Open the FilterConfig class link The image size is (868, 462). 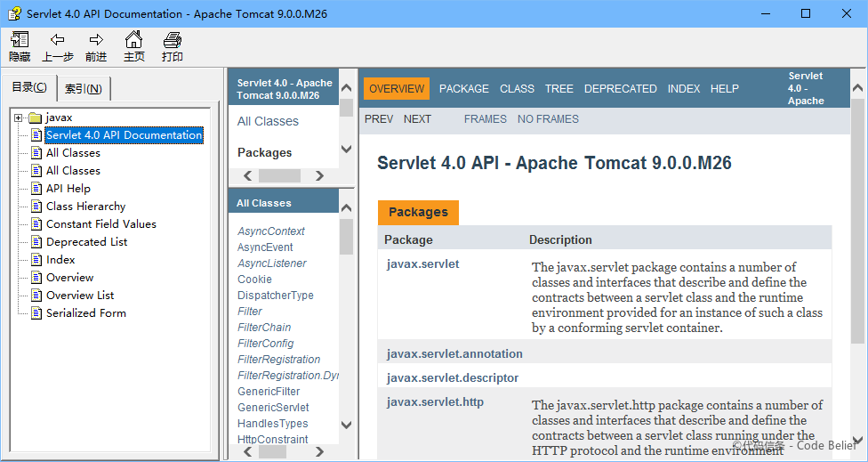tap(266, 344)
